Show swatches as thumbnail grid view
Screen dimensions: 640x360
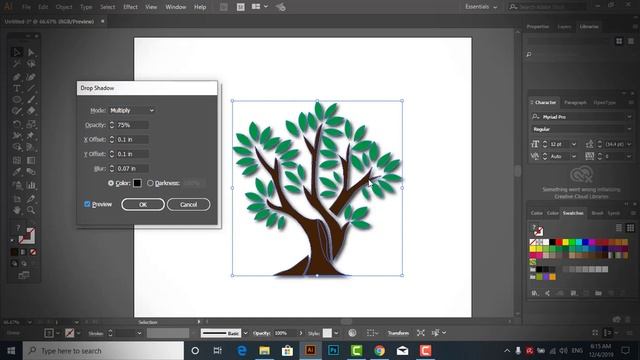(x=630, y=228)
